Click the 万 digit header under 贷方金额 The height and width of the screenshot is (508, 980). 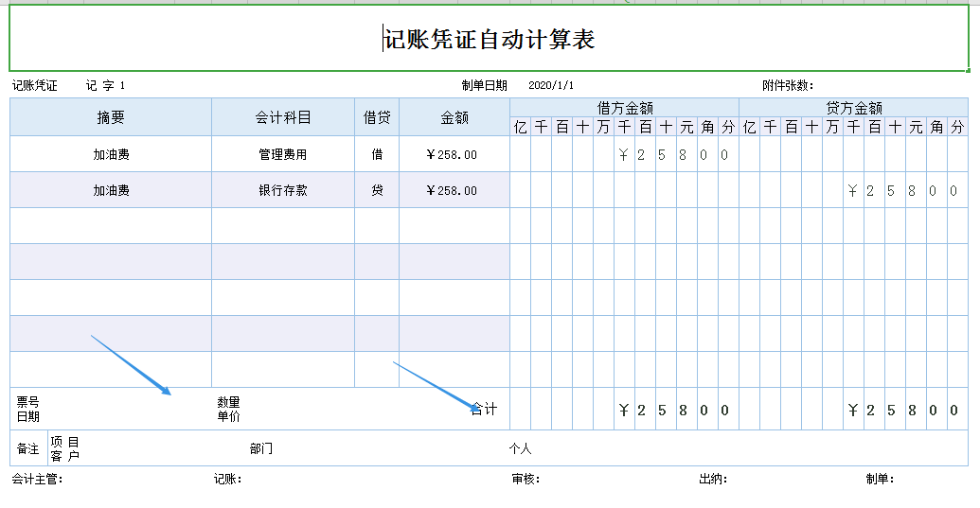(832, 128)
